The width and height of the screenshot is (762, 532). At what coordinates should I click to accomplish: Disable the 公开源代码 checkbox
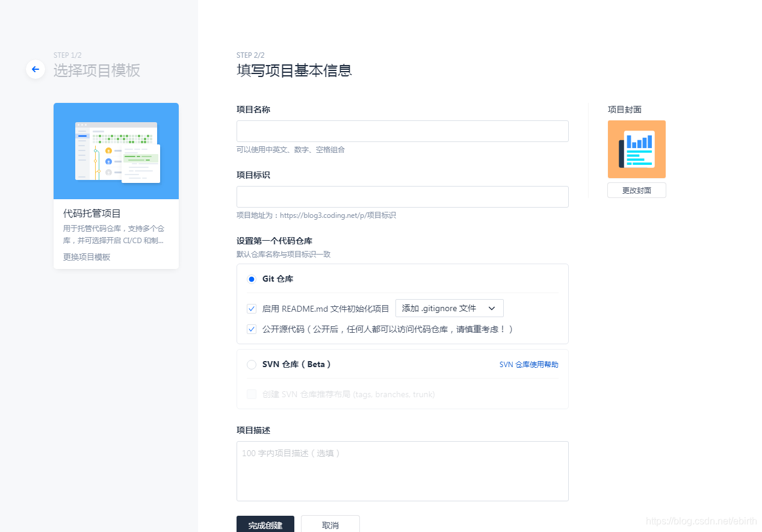point(251,329)
